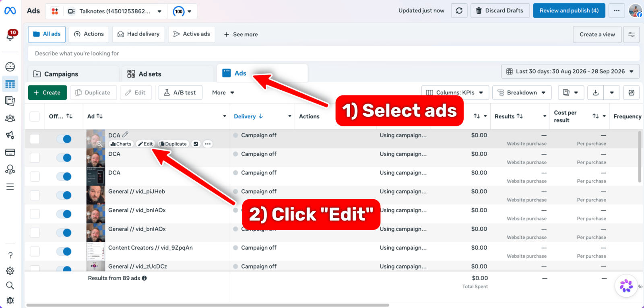Open the Delivery column dropdown arrow
Screen dimensions: 644x308
tap(289, 116)
